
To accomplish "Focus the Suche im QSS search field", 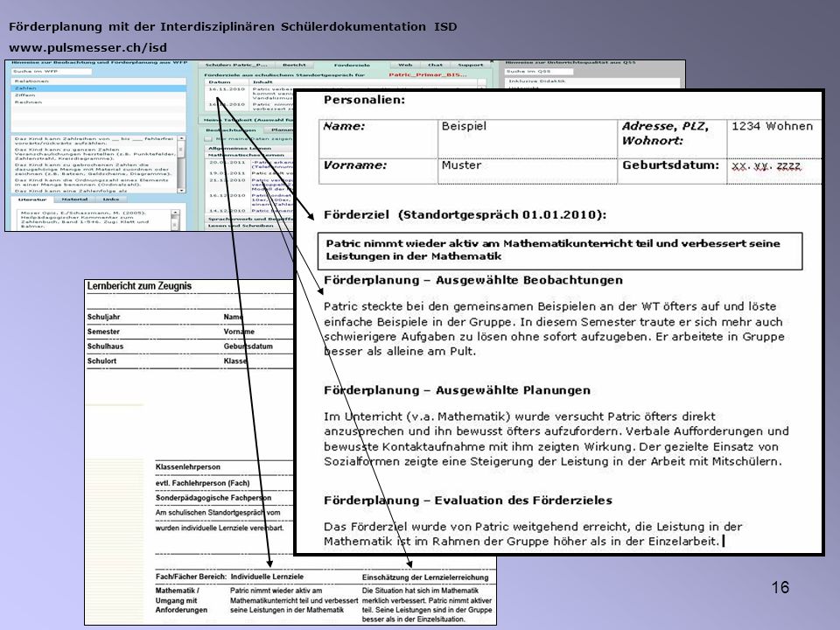I will pos(540,71).
